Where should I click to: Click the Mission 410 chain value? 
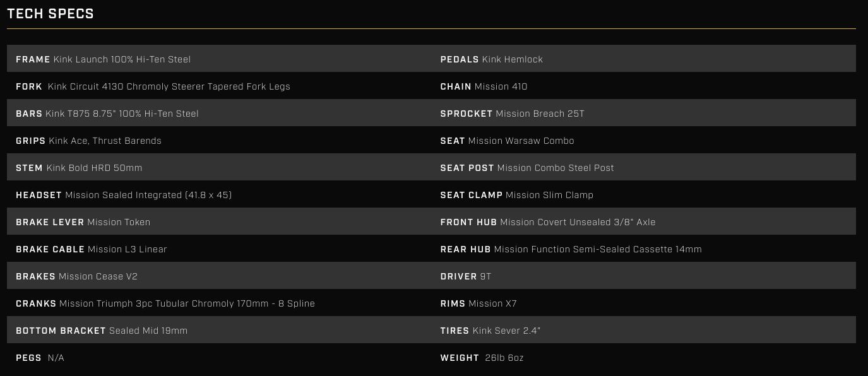tap(501, 86)
